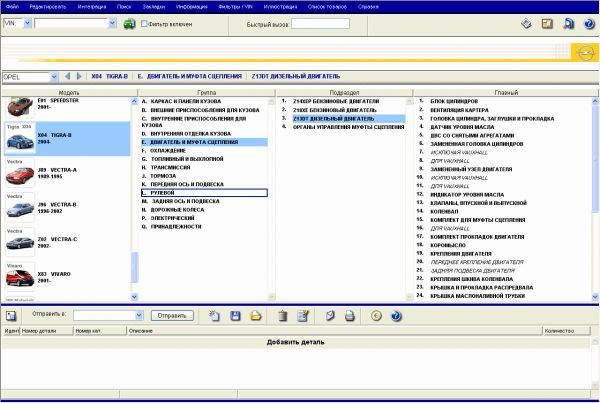Select the Speedster car thumbnail
The height and width of the screenshot is (403, 600).
(20, 106)
